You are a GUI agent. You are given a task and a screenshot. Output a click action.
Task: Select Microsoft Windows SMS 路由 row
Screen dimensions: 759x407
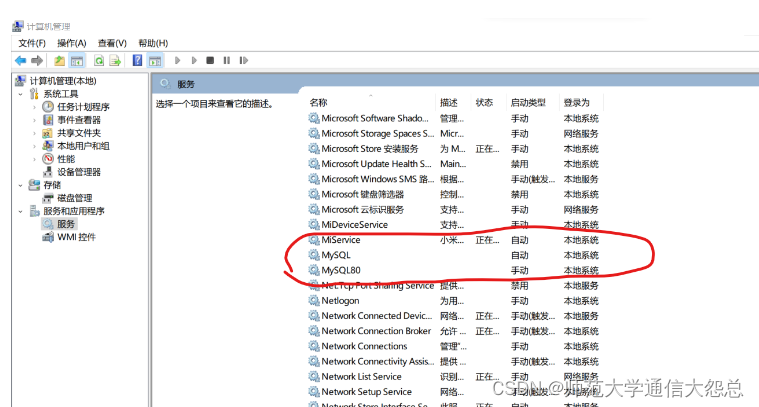coord(454,179)
